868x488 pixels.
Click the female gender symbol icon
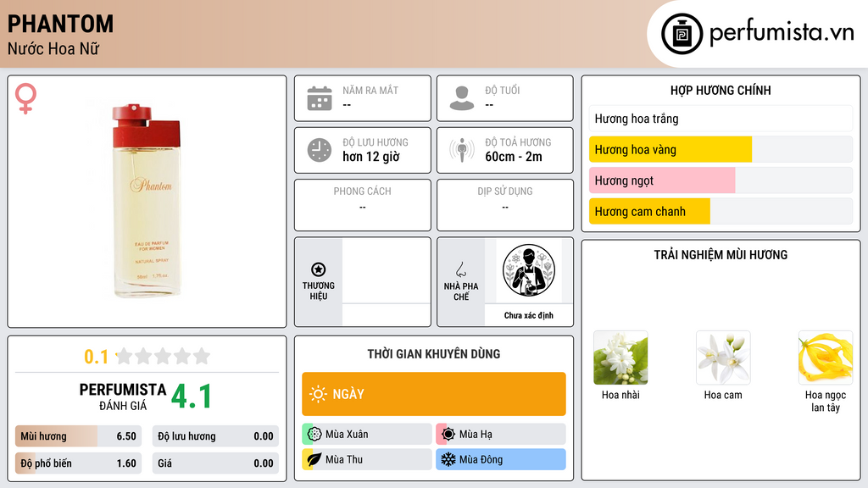[25, 98]
